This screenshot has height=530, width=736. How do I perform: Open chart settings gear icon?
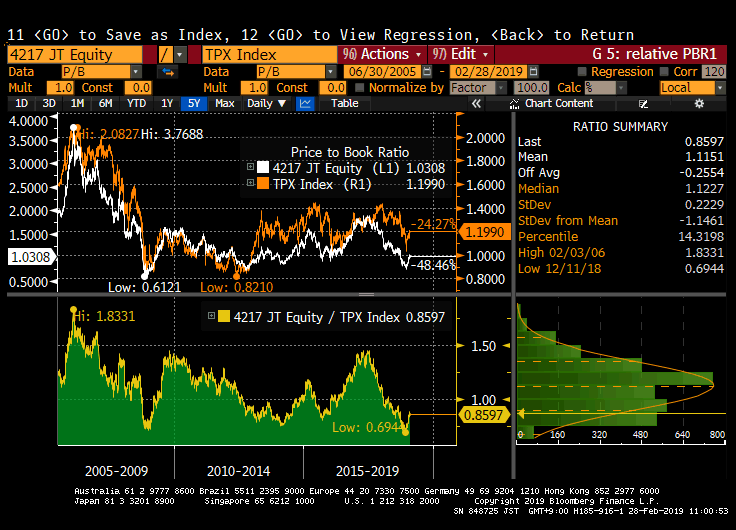pos(700,103)
